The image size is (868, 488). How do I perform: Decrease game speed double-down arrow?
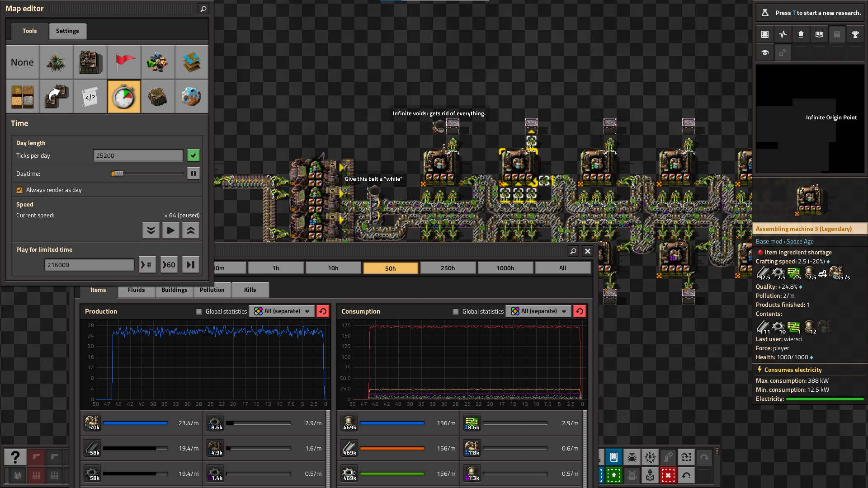151,230
